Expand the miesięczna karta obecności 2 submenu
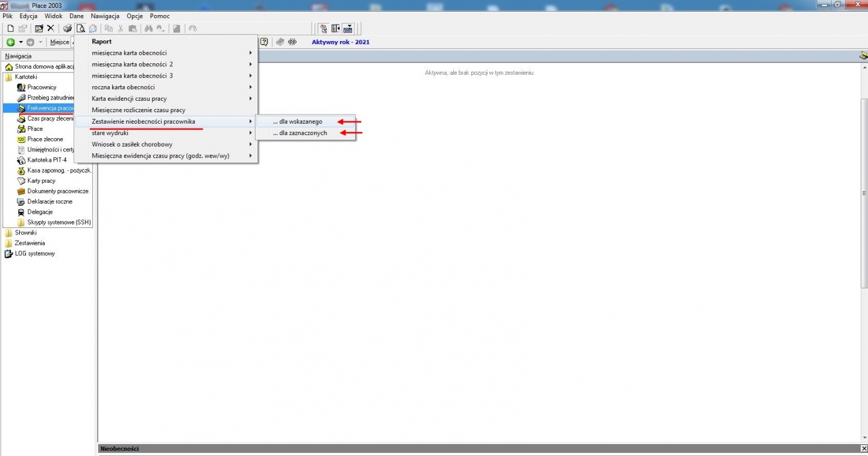 click(x=166, y=65)
